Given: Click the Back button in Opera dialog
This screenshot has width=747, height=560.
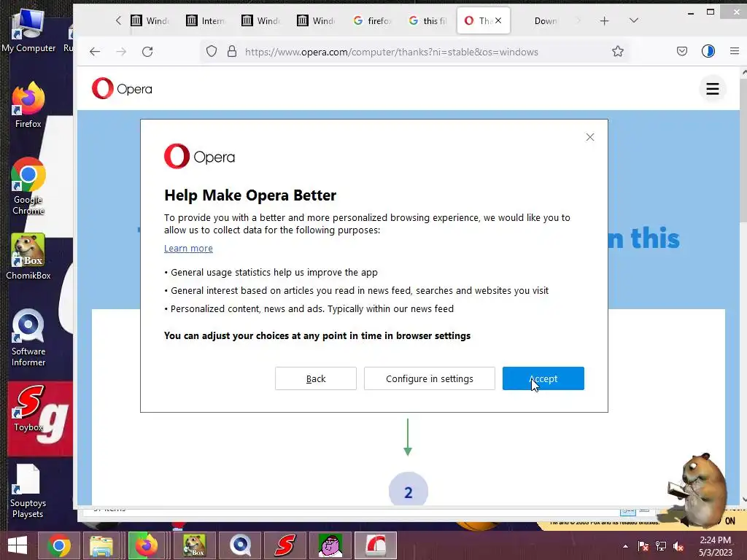Looking at the screenshot, I should (315, 378).
